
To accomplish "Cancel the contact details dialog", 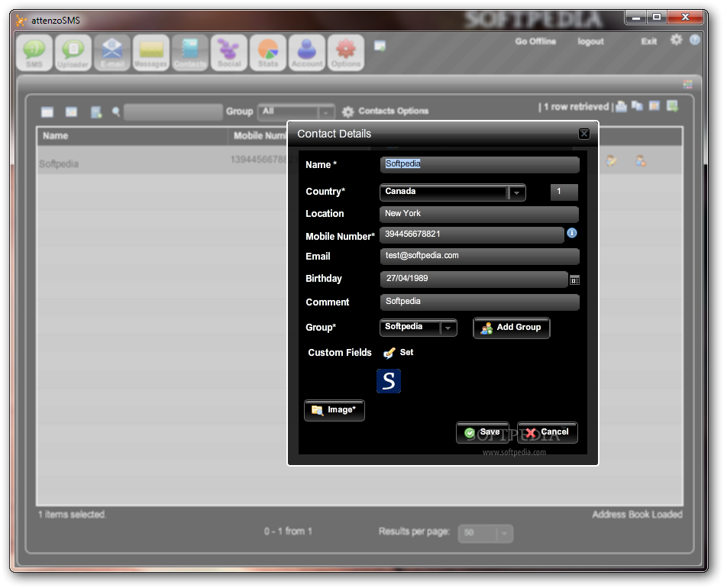I will [547, 432].
